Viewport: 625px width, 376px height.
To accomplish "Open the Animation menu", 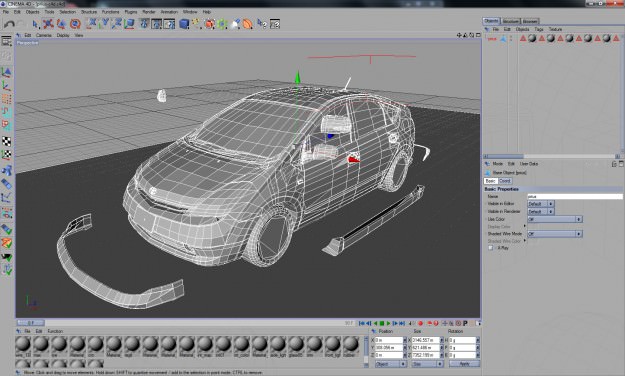I will [169, 12].
